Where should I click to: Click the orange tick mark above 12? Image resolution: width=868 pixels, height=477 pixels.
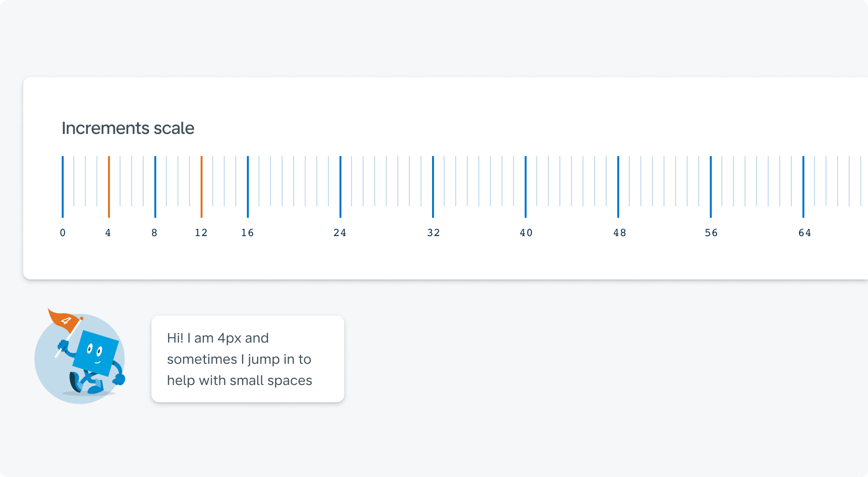pos(202,187)
